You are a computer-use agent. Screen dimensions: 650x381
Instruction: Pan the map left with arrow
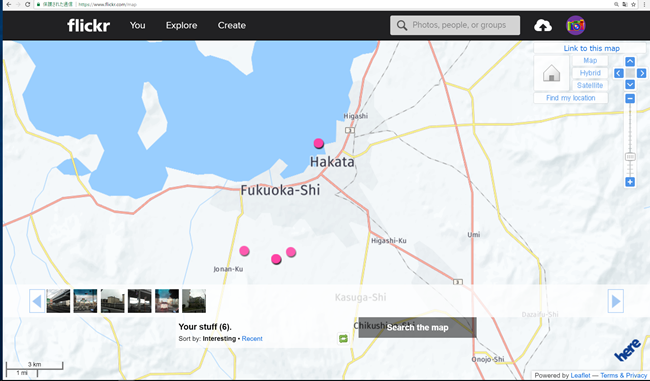(x=618, y=73)
